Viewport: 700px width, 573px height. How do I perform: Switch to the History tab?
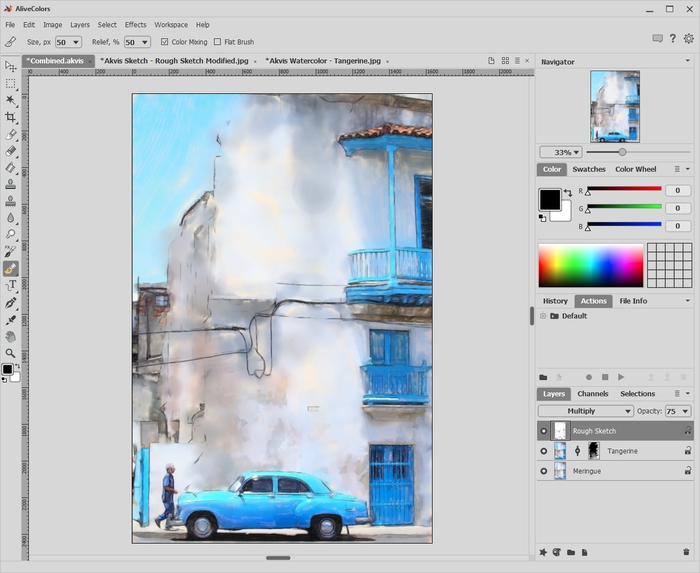[x=555, y=301]
